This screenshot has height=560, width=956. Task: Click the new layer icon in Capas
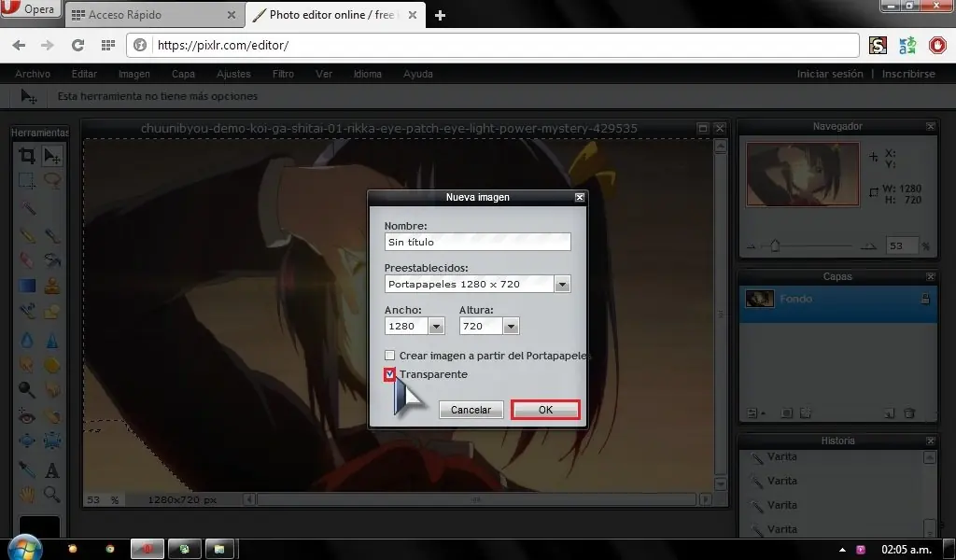pos(889,413)
